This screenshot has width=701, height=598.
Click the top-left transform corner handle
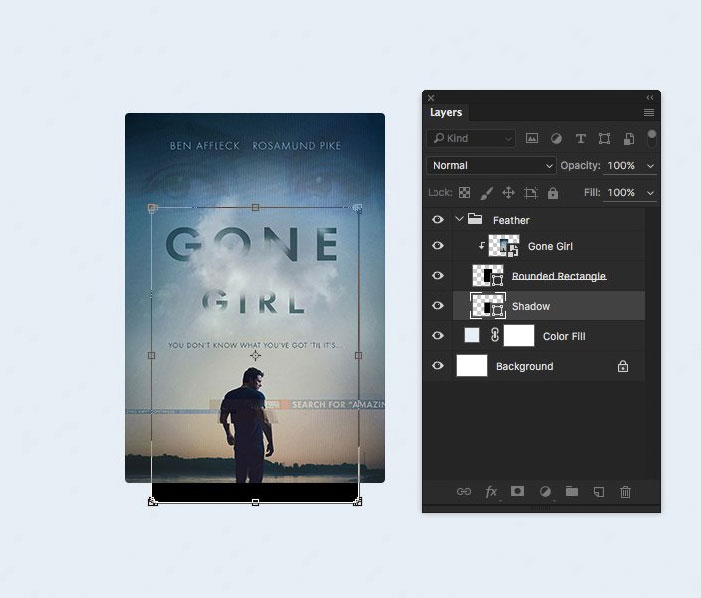[152, 208]
